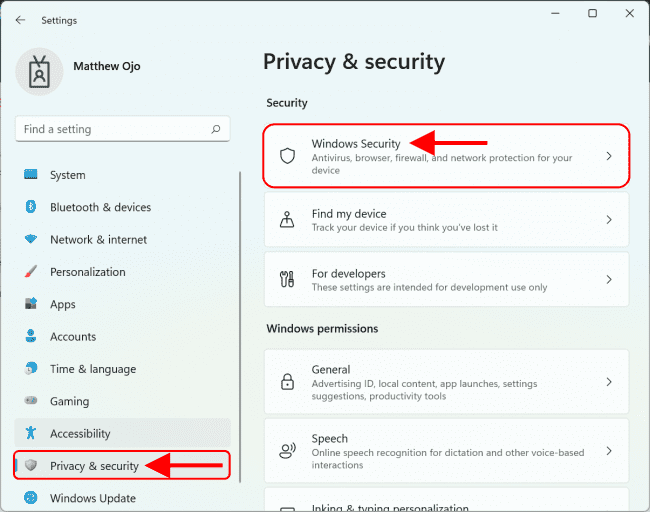The width and height of the screenshot is (650, 512).
Task: Click the Find a setting search box
Action: (110, 129)
